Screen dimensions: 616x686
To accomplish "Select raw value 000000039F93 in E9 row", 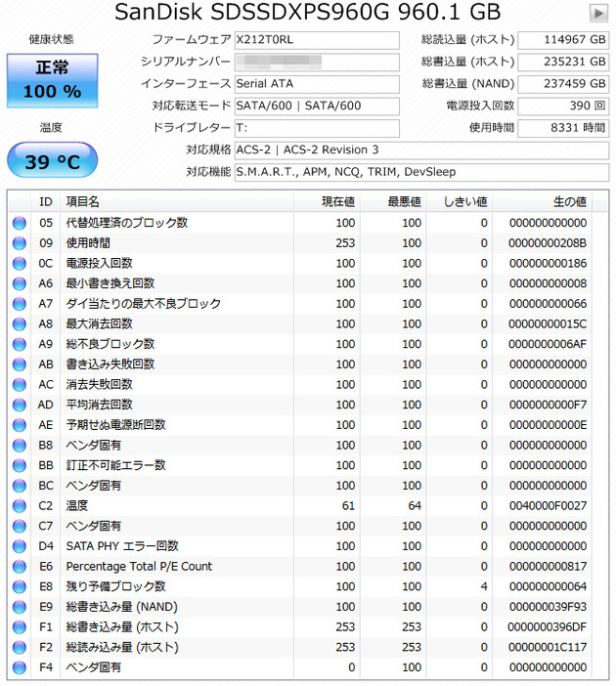I will coord(548,607).
